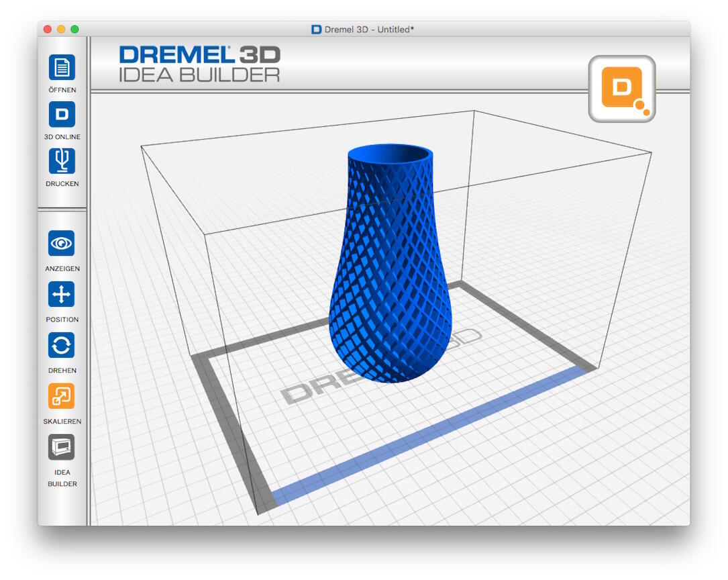Click the ÖFFNEN label
728x580 pixels.
pyautogui.click(x=62, y=90)
